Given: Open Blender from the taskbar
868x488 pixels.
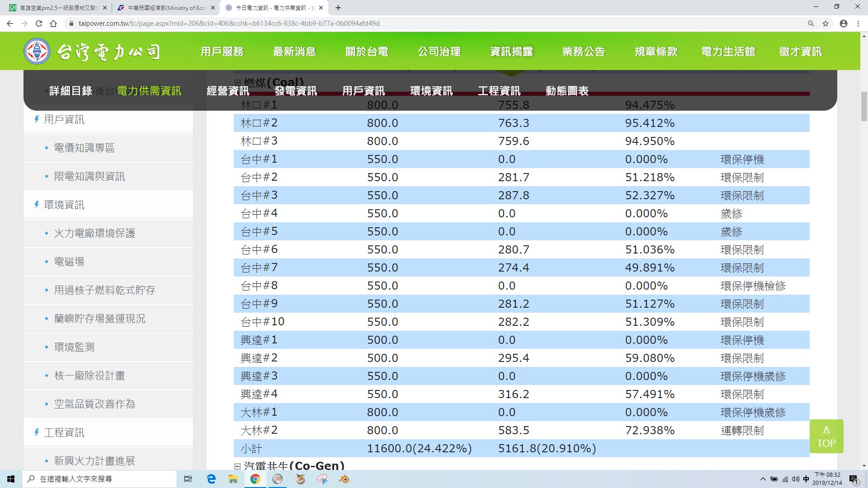Looking at the screenshot, I should (x=344, y=479).
